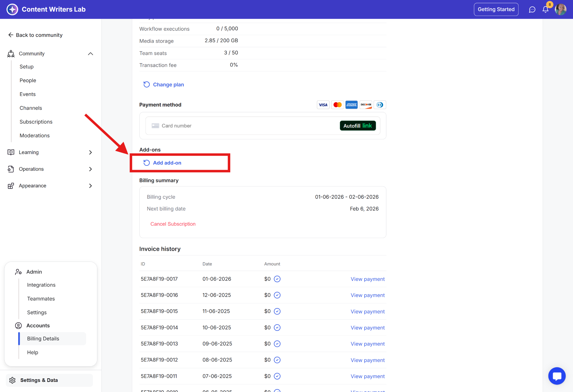Expand the Appearance section

click(90, 186)
